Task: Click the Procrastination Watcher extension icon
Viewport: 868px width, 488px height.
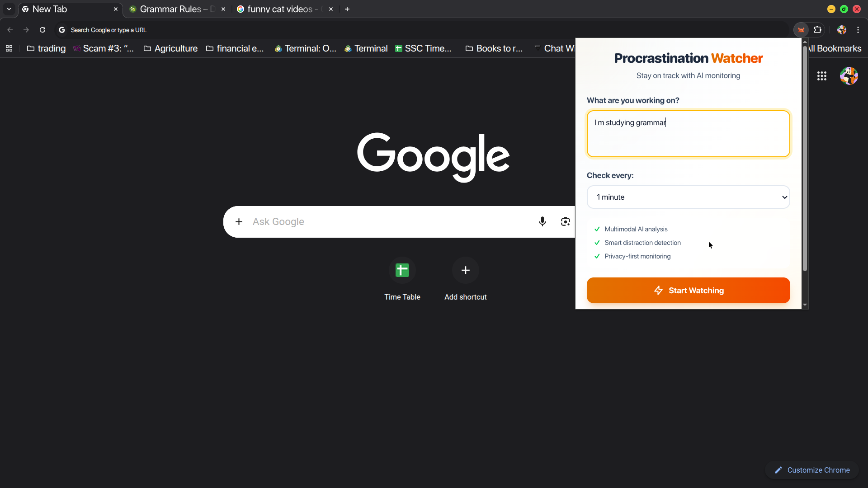Action: tap(801, 30)
